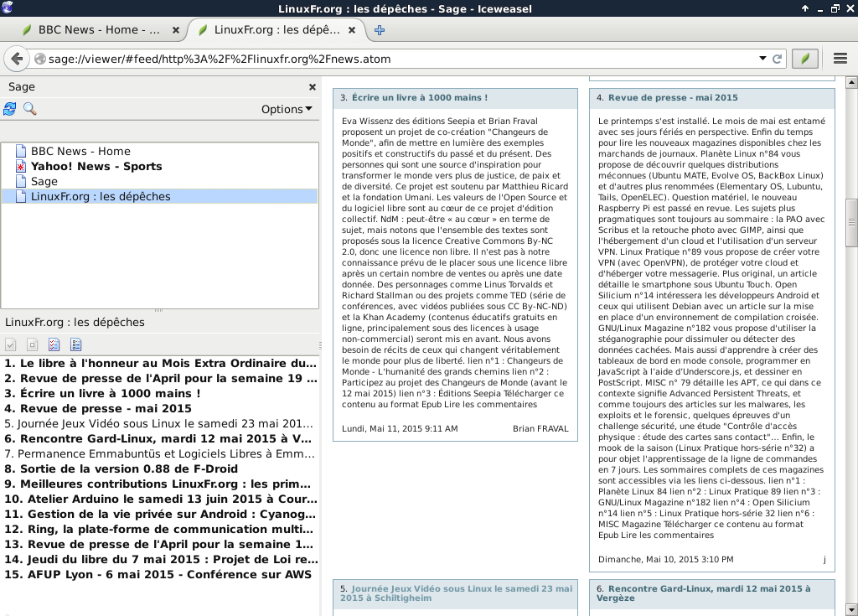
Task: Click the page scrollbar down arrow
Action: [851, 609]
